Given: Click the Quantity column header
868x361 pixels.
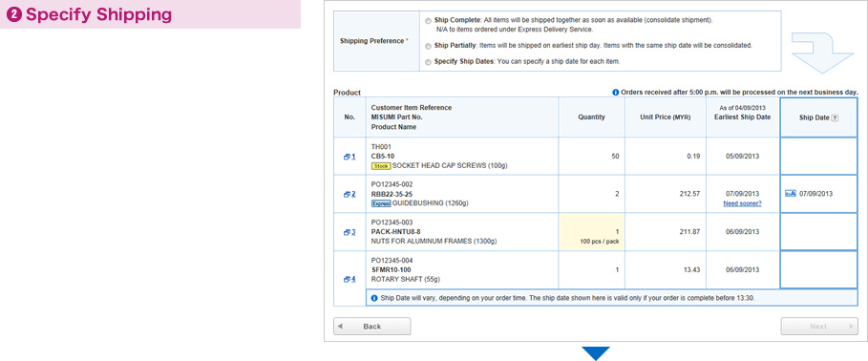Looking at the screenshot, I should (591, 117).
